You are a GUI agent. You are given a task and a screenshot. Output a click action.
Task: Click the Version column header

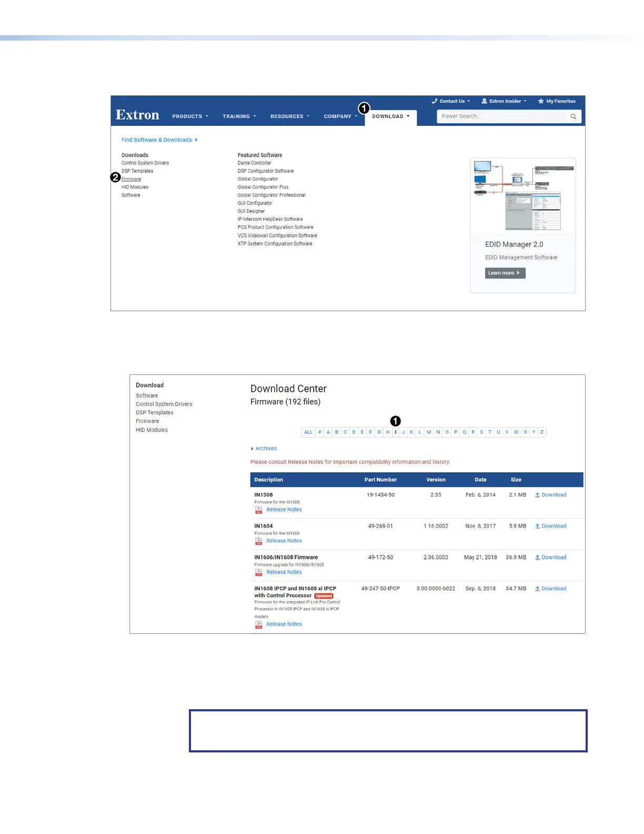(436, 480)
